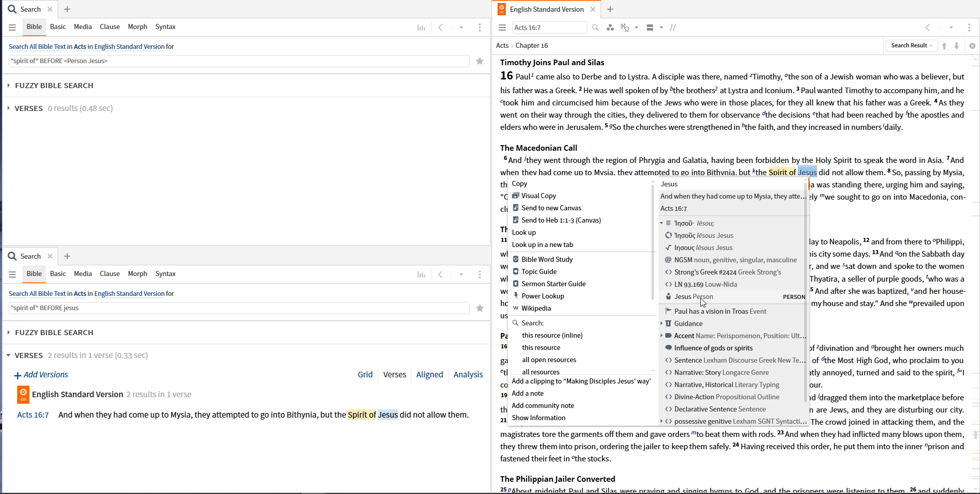Collapse the Ἰησοῦ Iēsou row
The image size is (980, 494).
pos(662,223)
